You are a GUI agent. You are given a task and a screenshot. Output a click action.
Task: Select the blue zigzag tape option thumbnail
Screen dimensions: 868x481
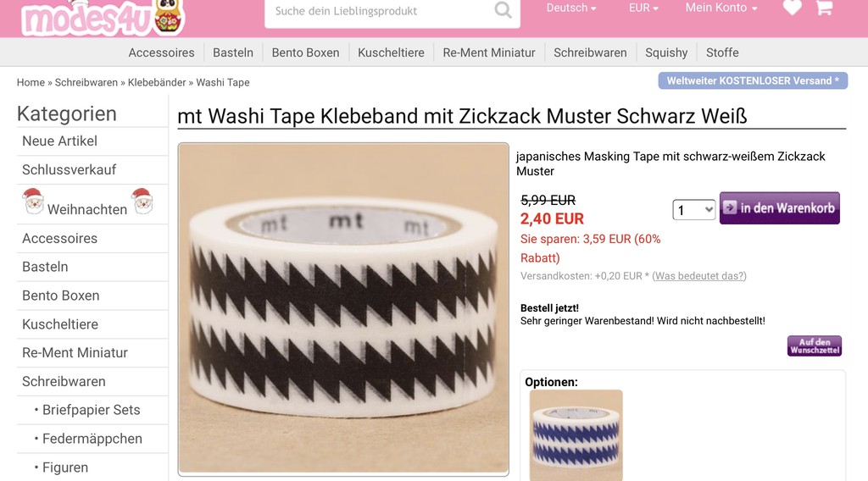(576, 435)
